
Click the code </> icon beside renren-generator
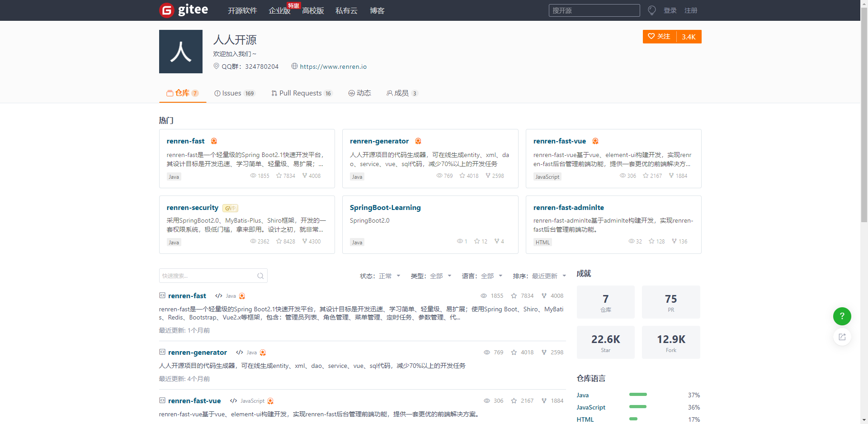click(x=239, y=352)
